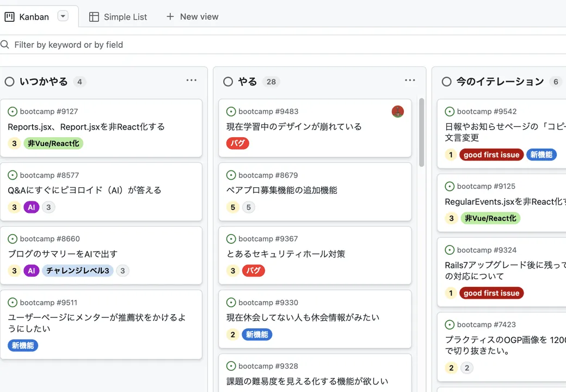Click the search magnifier icon in filter bar
The image size is (566, 392).
[x=5, y=45]
